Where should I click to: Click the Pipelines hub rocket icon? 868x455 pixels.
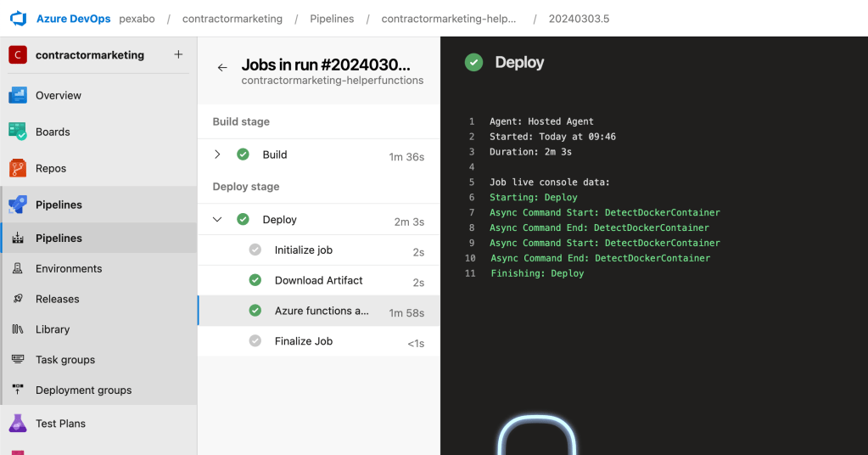18,205
